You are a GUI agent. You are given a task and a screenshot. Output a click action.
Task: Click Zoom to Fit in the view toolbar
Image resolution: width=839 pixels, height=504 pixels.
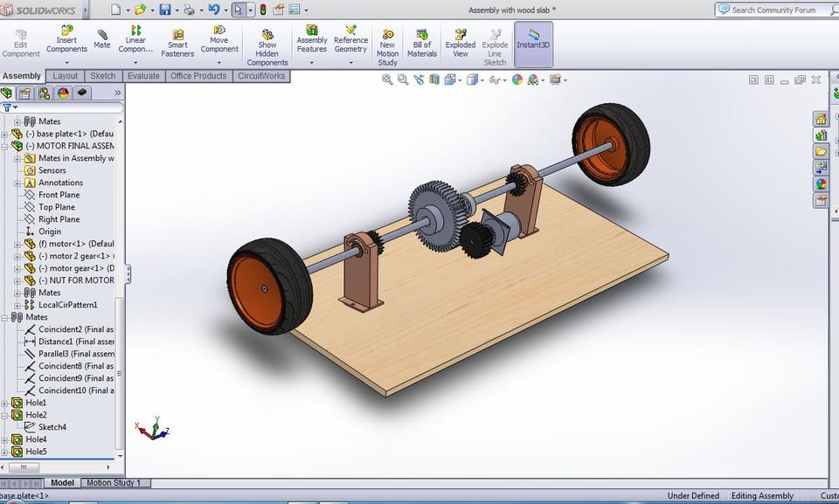386,79
